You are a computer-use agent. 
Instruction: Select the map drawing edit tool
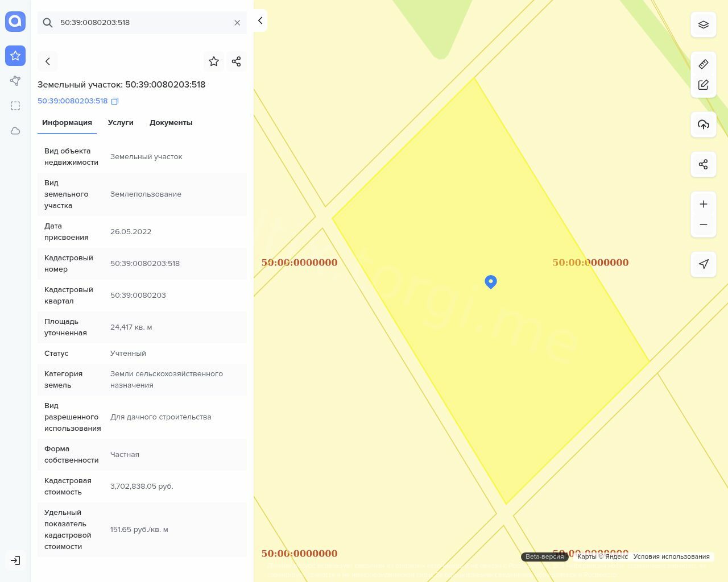coord(704,85)
